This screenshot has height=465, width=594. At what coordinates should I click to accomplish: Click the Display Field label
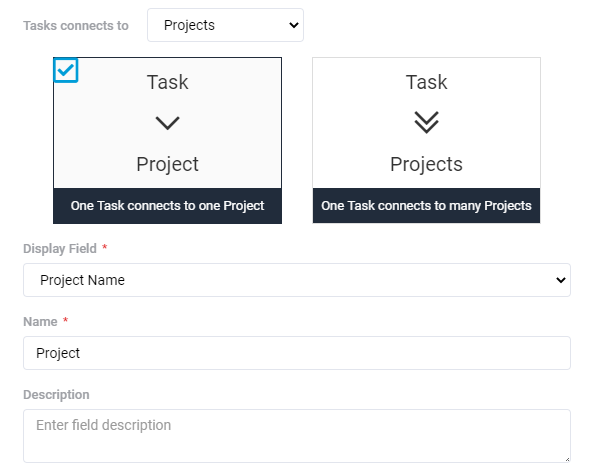pos(60,249)
